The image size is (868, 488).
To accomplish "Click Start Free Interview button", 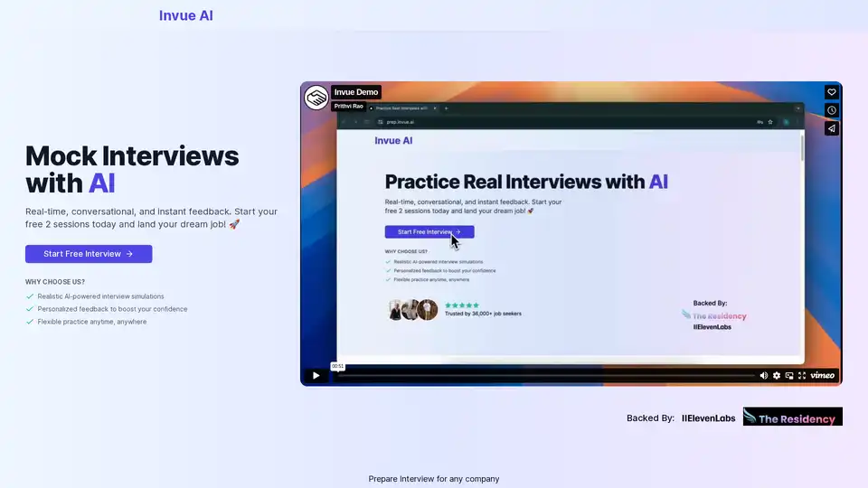I will (89, 254).
